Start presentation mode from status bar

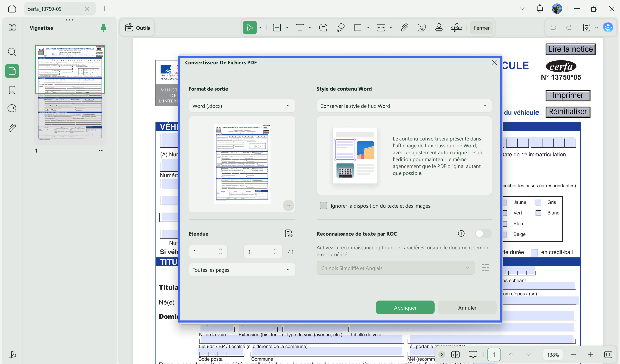point(473,354)
